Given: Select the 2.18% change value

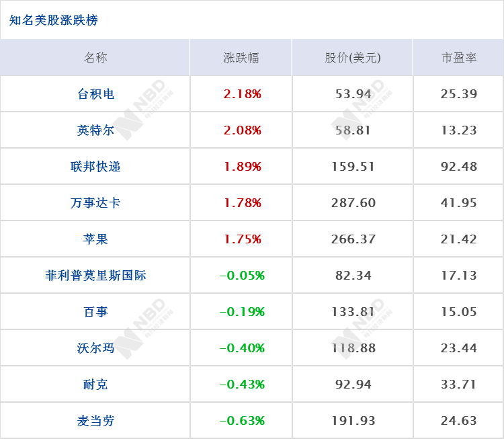Looking at the screenshot, I should pyautogui.click(x=243, y=94).
